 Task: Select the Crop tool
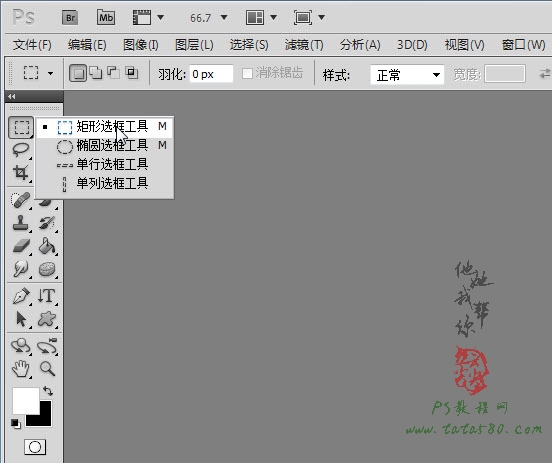pos(20,173)
